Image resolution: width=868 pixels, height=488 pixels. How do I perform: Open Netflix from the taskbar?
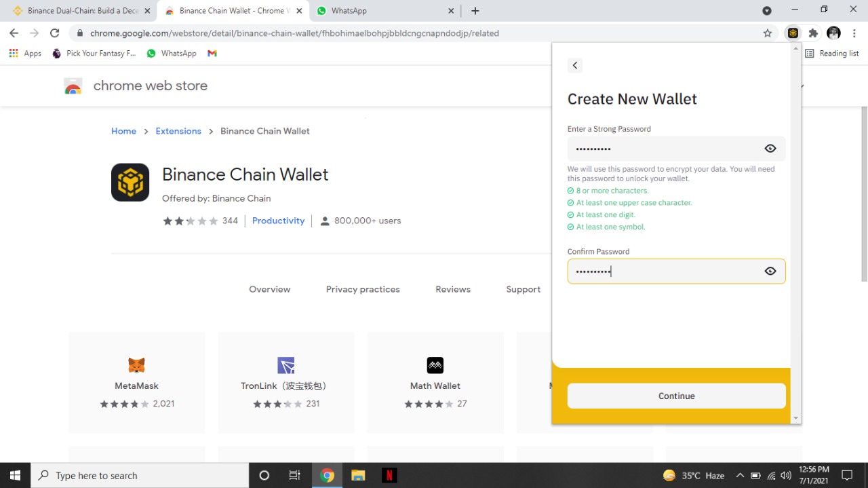click(x=389, y=475)
